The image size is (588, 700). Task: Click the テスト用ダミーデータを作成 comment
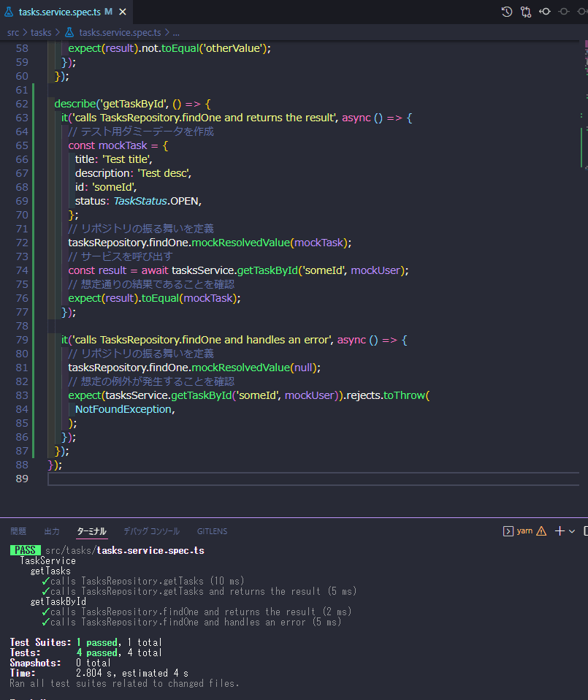click(140, 132)
